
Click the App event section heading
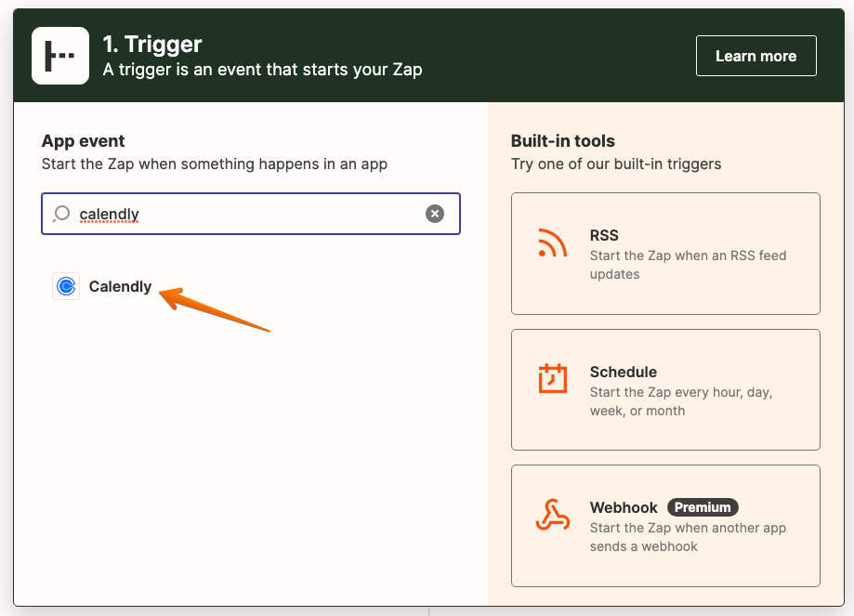click(x=83, y=141)
